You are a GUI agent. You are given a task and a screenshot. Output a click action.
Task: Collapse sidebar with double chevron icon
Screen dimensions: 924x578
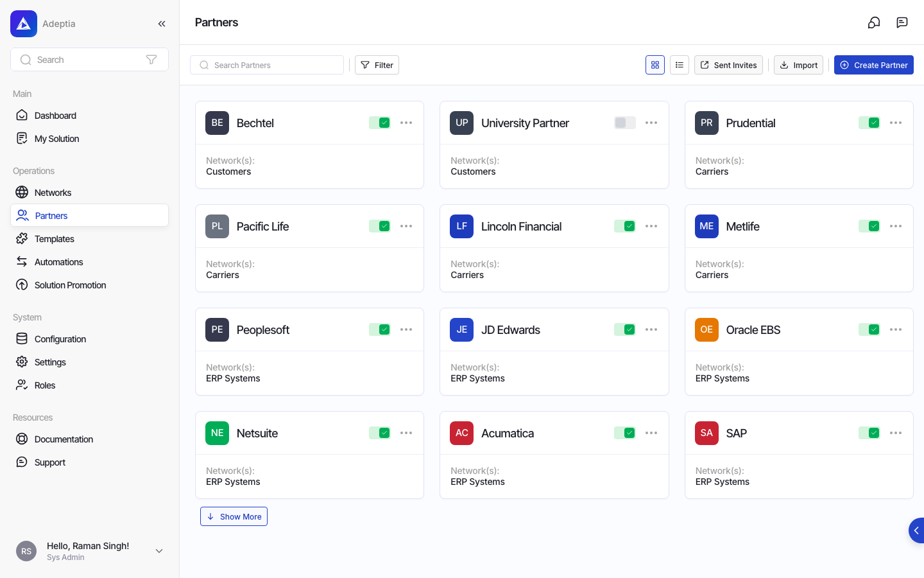162,24
